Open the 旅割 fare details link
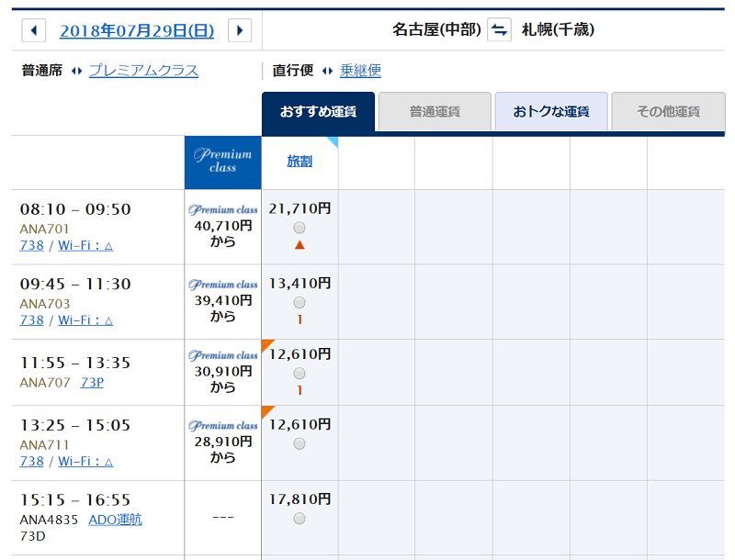 (300, 161)
